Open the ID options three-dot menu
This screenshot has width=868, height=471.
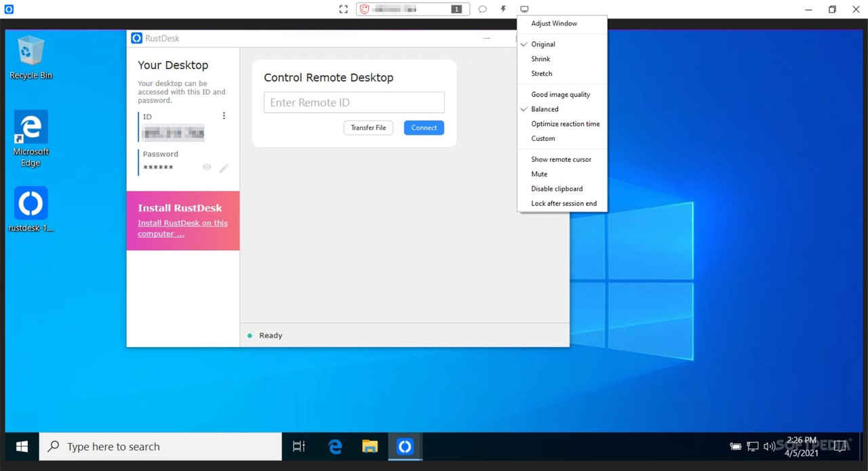[224, 116]
